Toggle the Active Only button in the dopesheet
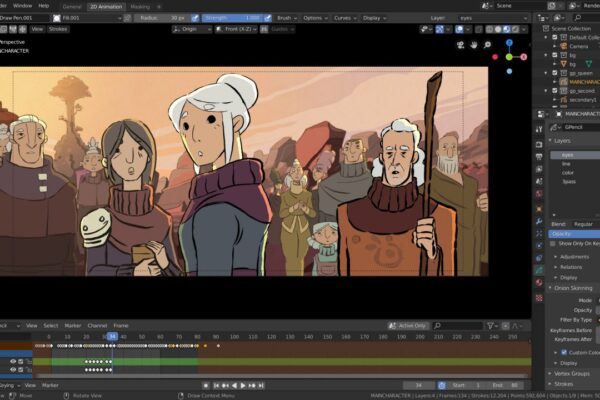The image size is (600, 400). pos(412,325)
